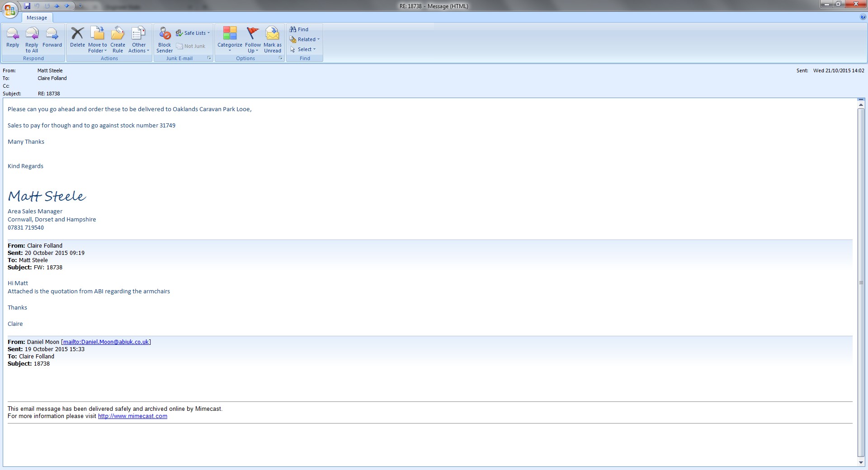The height and width of the screenshot is (470, 868).
Task: Block the sender of this email
Action: [165, 35]
